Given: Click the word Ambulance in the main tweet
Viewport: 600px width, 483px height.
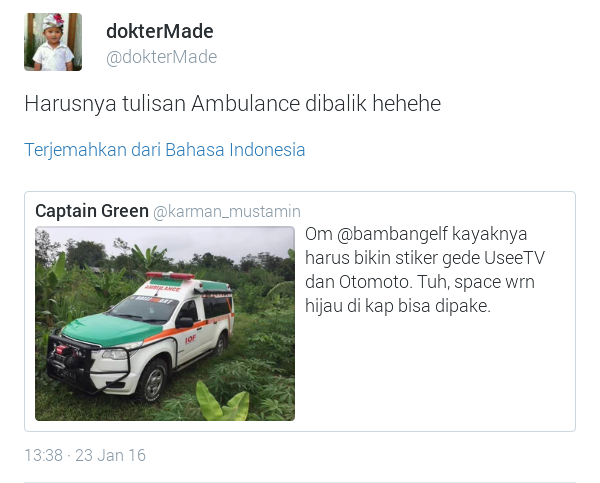Looking at the screenshot, I should point(246,103).
